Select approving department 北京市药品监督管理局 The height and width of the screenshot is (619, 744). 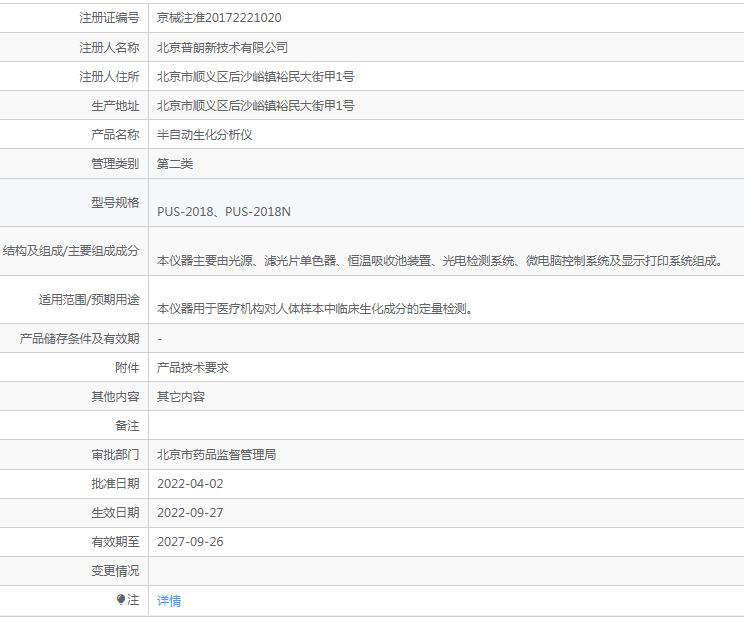pyautogui.click(x=216, y=454)
